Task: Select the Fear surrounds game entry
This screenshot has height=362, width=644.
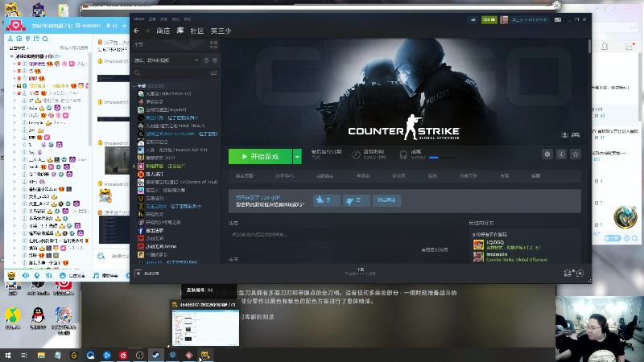Action: (x=176, y=134)
